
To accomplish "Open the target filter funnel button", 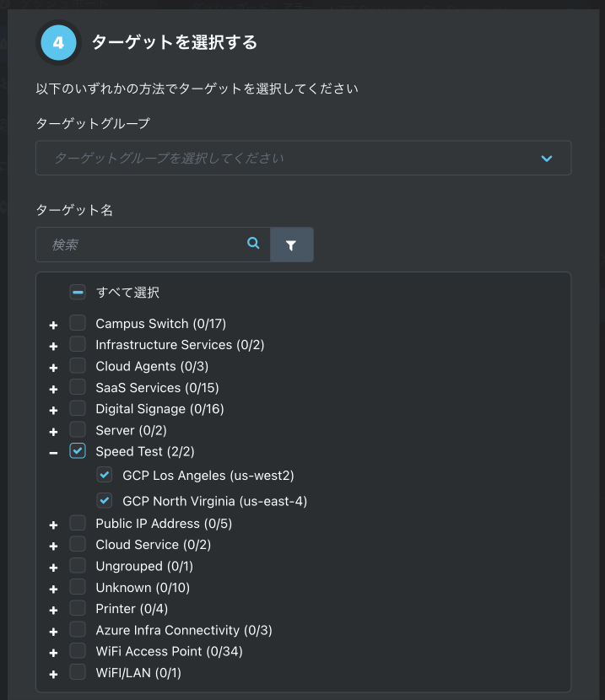I will tap(292, 245).
